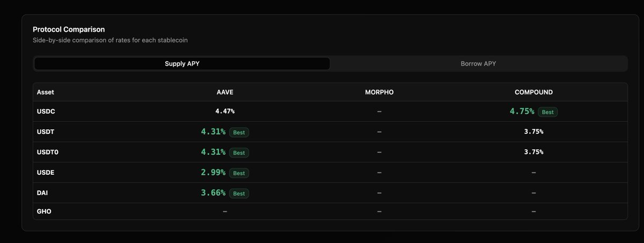Click the Protocol Comparison heading
Image resolution: width=644 pixels, height=243 pixels.
[x=69, y=30]
